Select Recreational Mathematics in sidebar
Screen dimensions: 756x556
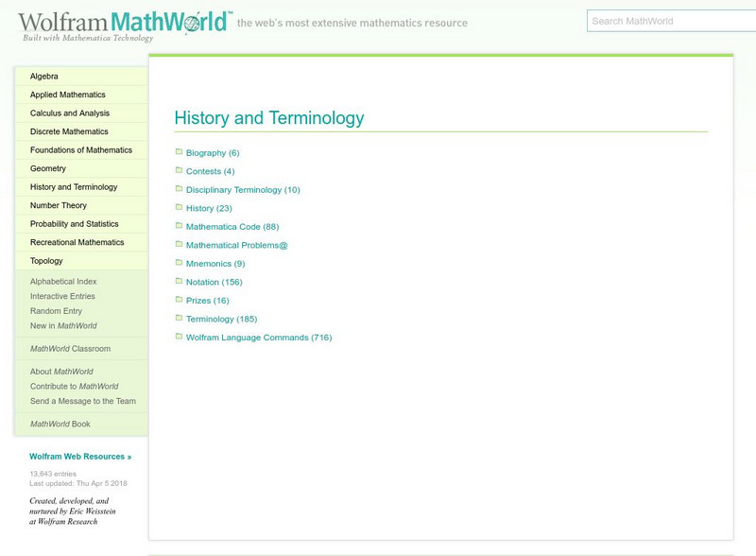click(81, 242)
